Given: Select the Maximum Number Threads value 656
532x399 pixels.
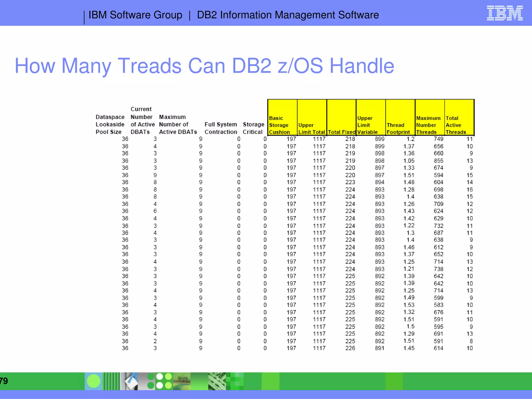Looking at the screenshot, I should 438,146.
